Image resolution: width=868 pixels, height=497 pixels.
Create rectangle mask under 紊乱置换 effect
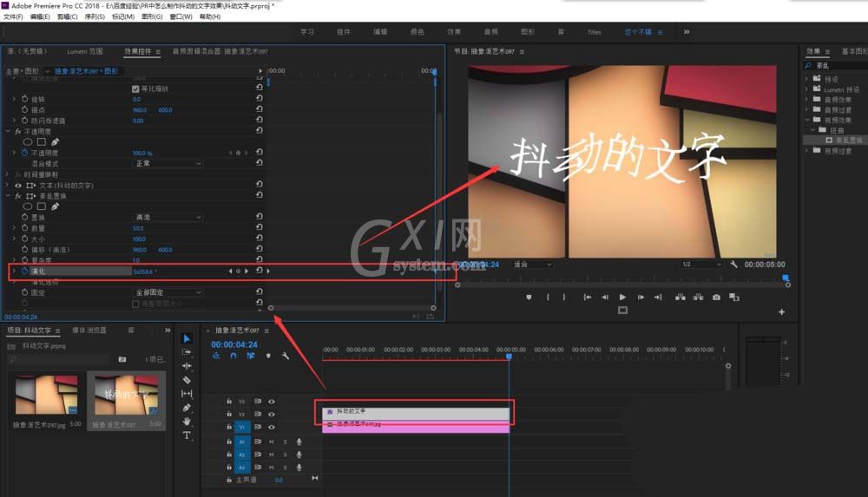click(x=42, y=206)
